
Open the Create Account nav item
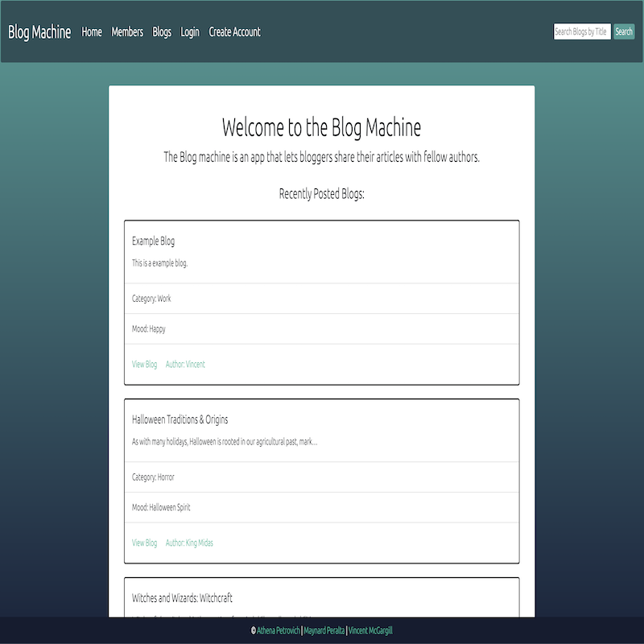coord(234,31)
